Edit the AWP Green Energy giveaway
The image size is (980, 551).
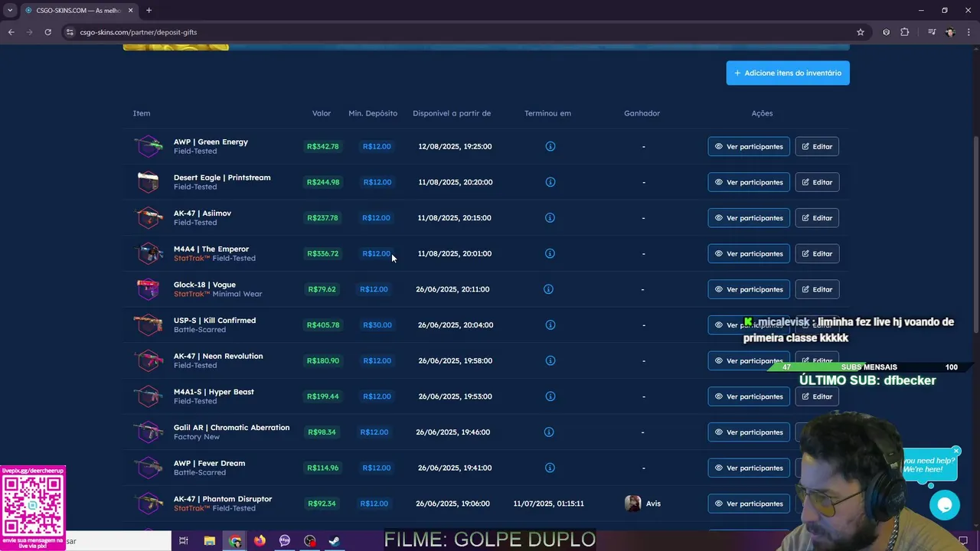tap(817, 146)
